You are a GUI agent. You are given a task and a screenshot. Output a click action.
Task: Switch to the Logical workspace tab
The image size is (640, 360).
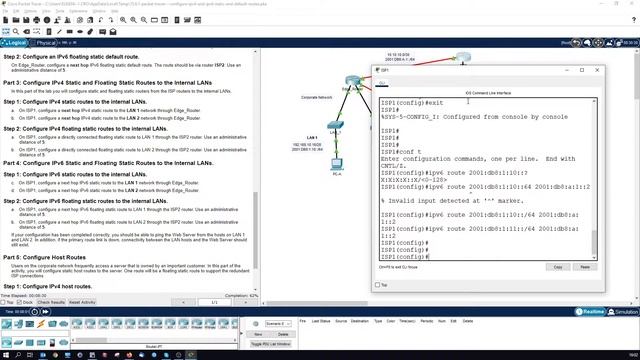(x=14, y=43)
